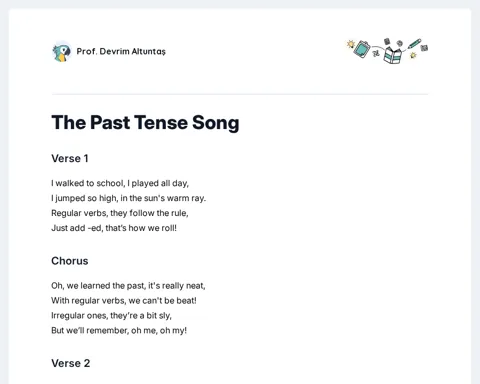Click the Verse 1 heading
Image resolution: width=480 pixels, height=384 pixels.
[70, 158]
